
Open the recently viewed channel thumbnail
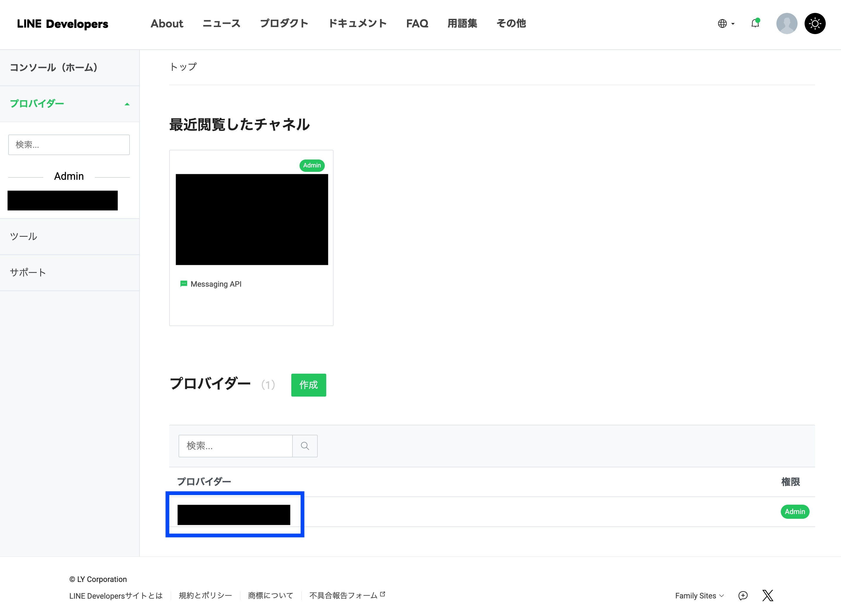coord(252,219)
